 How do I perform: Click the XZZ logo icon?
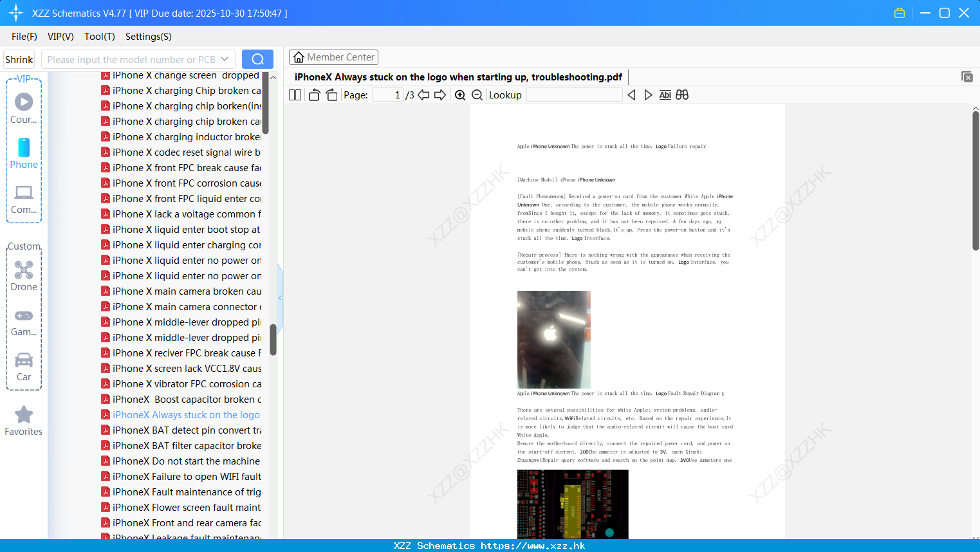(16, 13)
